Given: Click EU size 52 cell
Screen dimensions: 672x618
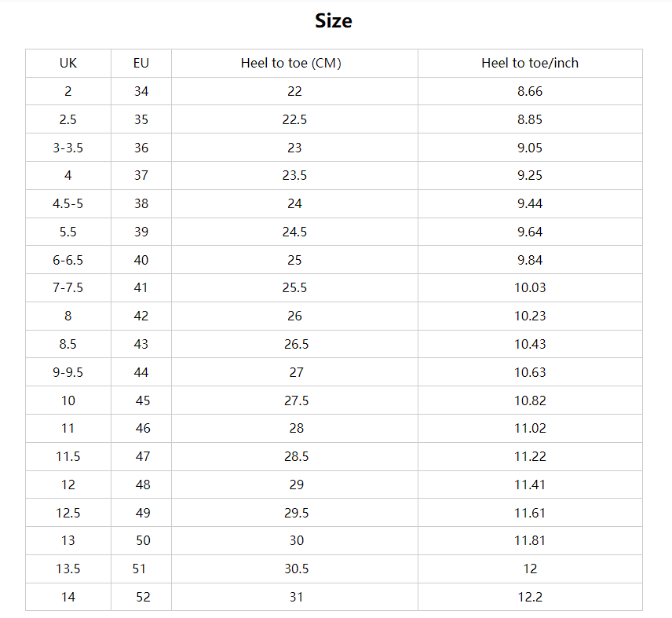Looking at the screenshot, I should coord(141,597).
